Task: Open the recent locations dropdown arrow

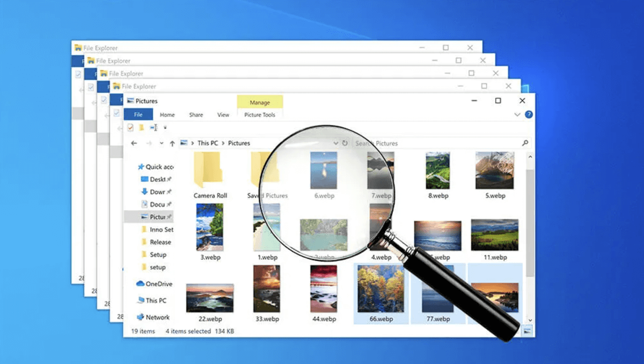Action: (x=163, y=144)
